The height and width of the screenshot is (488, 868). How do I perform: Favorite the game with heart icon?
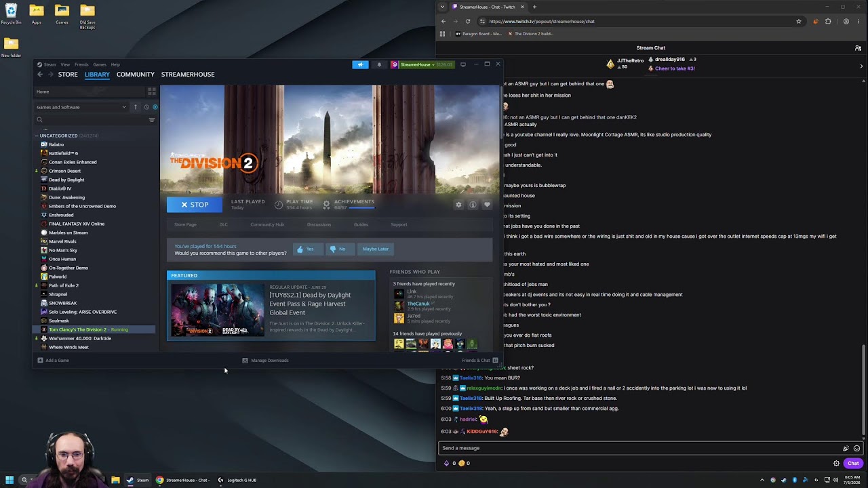click(487, 205)
